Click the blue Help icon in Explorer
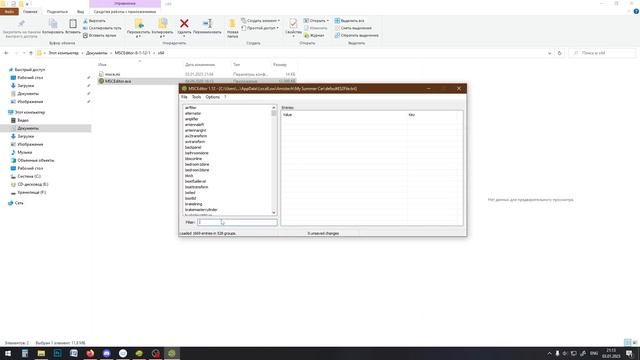 636,12
